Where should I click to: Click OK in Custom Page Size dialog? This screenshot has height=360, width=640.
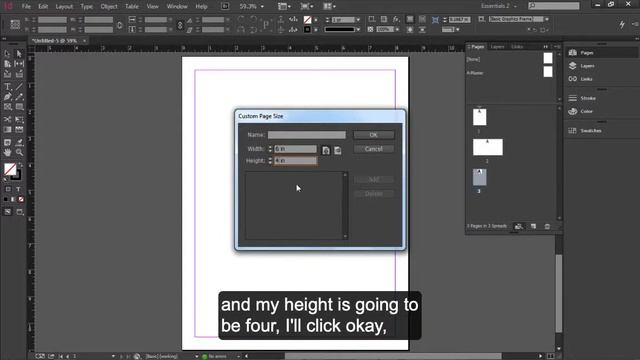[373, 135]
